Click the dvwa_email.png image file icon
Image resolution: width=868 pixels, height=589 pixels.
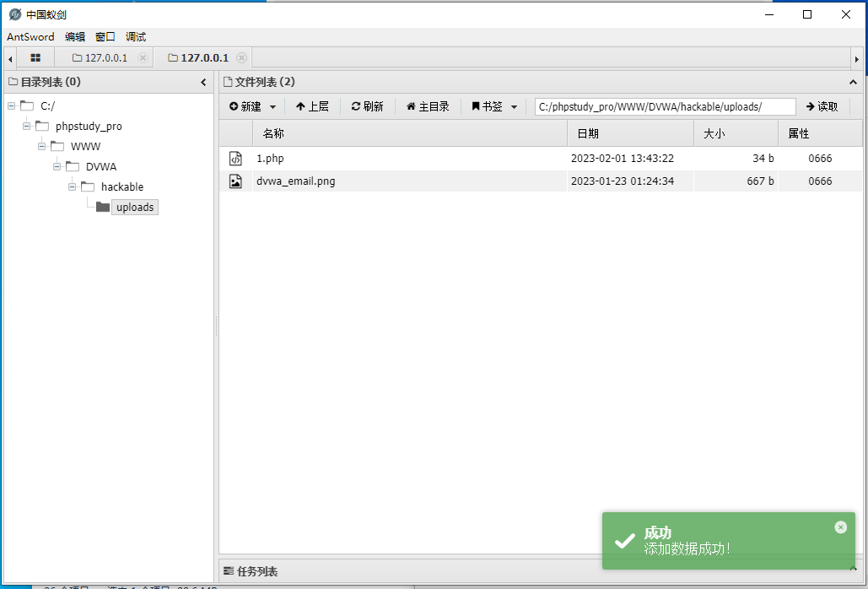point(236,181)
